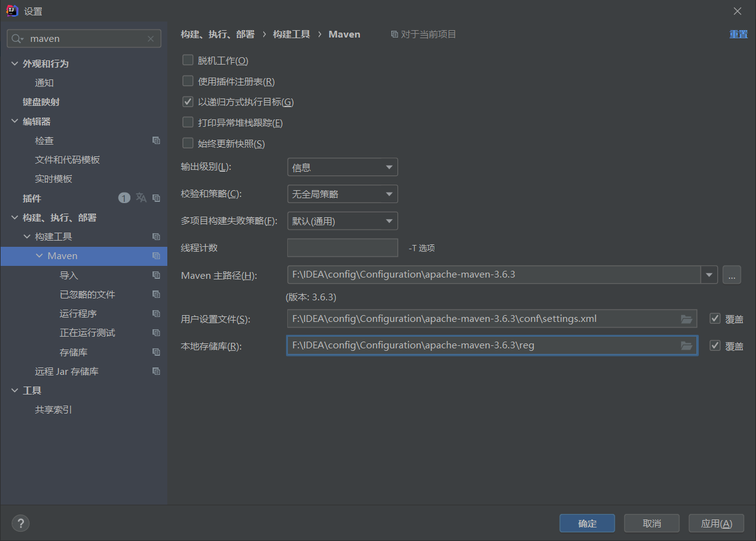
Task: Open the search history dropdown arrow
Action: (x=21, y=39)
